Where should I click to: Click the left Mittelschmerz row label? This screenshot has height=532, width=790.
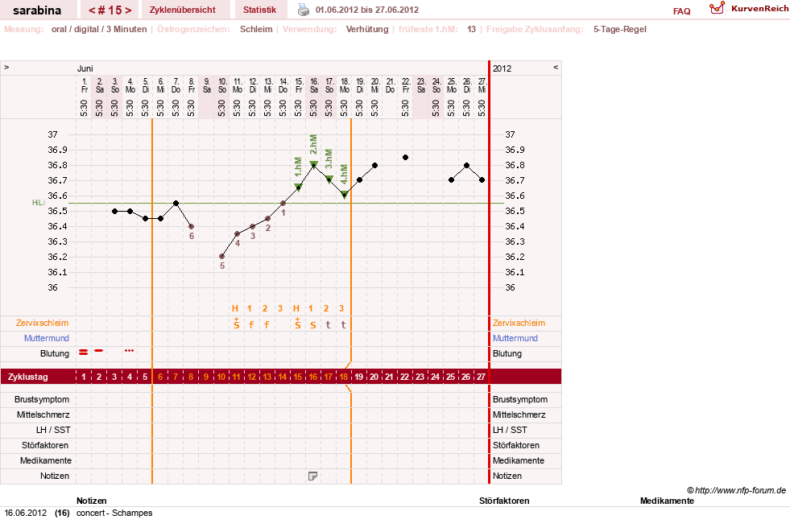tap(43, 414)
